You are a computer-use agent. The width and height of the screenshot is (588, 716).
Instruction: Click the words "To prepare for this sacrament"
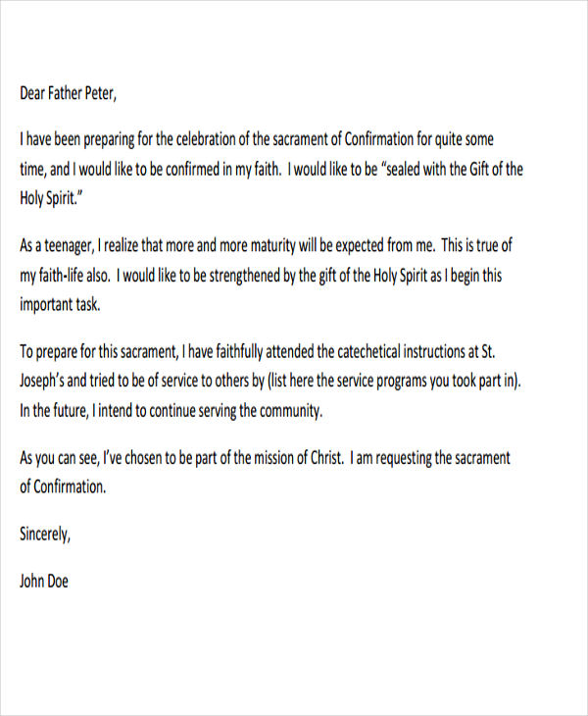pyautogui.click(x=95, y=350)
